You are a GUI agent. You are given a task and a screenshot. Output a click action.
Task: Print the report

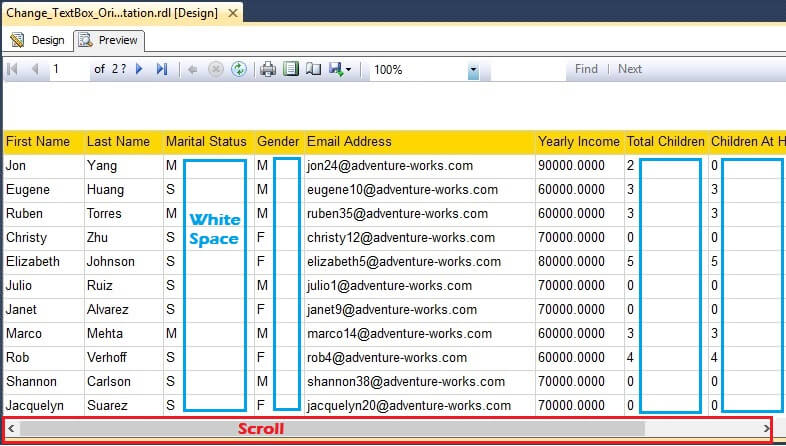click(268, 69)
